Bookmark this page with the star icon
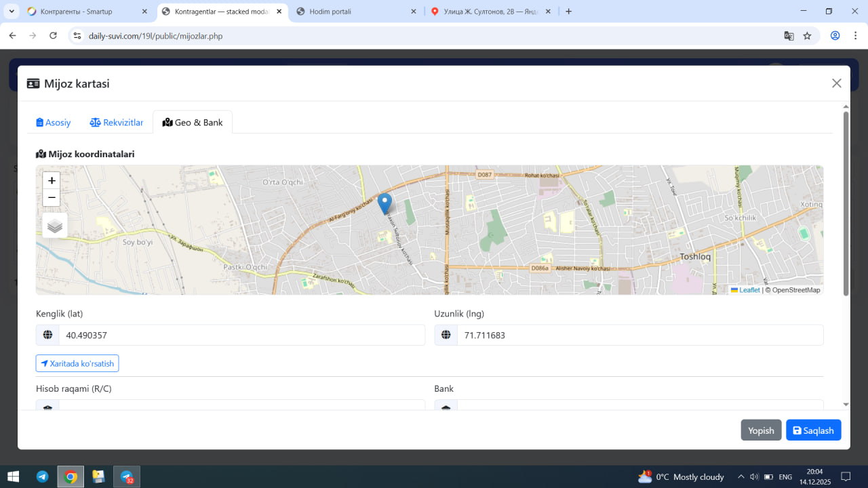The width and height of the screenshot is (868, 488). 807,36
